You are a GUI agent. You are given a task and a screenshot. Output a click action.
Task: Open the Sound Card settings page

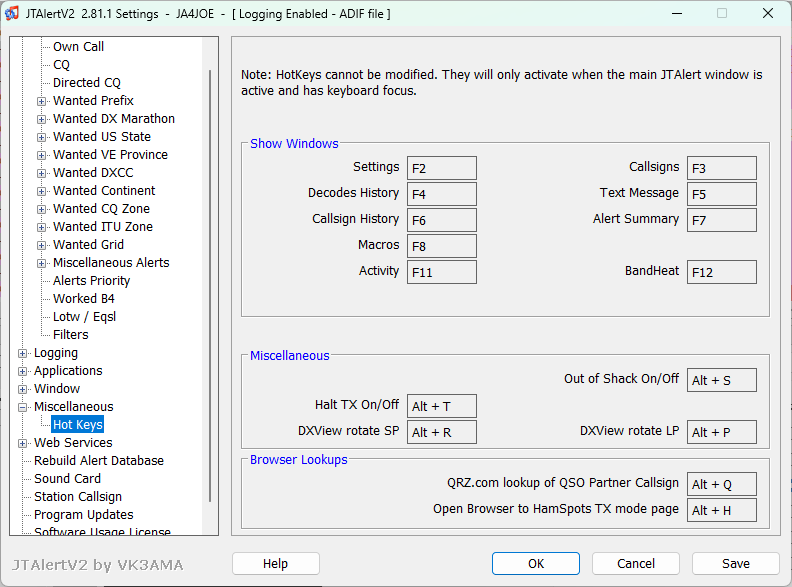[x=67, y=478]
